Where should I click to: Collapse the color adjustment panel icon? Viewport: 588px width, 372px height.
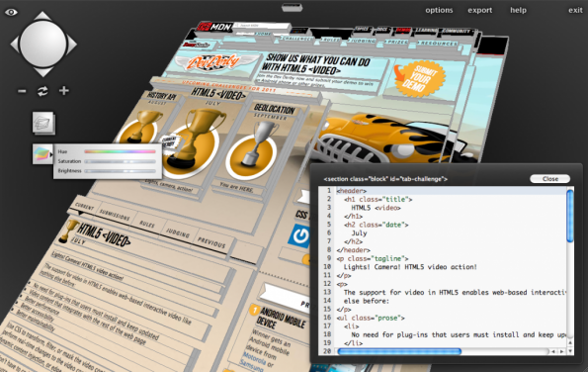point(42,153)
